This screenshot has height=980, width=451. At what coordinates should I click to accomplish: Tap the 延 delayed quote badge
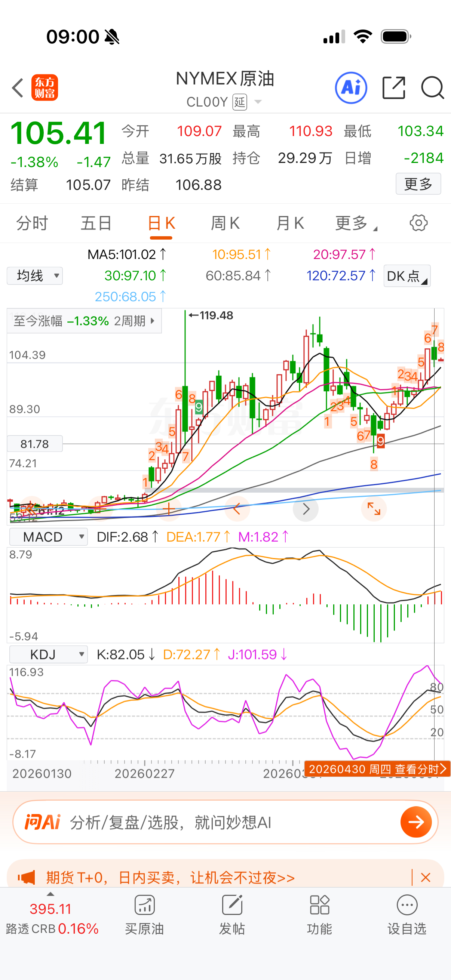pos(240,102)
